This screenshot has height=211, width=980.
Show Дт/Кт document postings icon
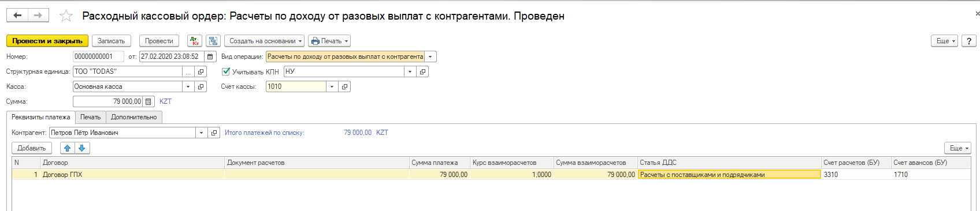pyautogui.click(x=195, y=41)
